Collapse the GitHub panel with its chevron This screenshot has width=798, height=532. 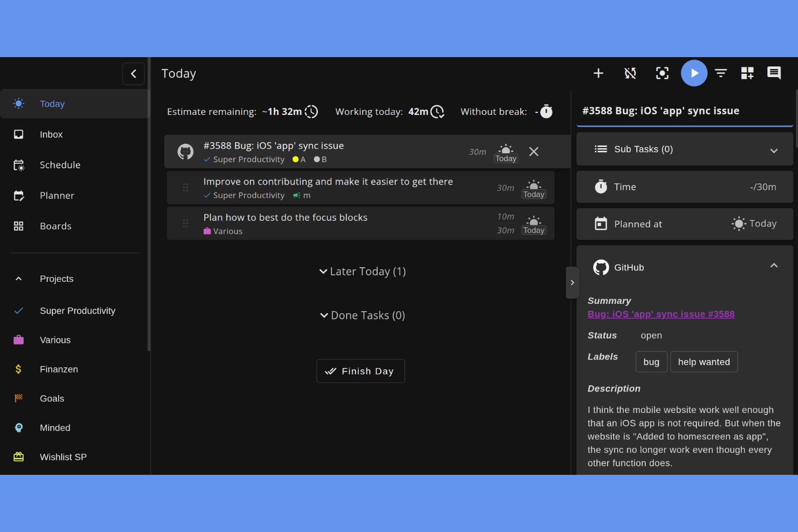point(774,265)
